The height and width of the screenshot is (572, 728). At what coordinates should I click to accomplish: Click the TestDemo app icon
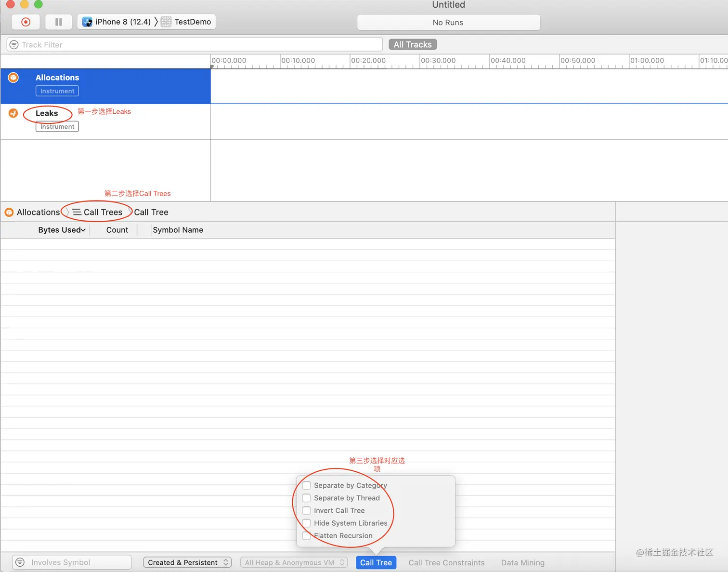click(x=166, y=22)
